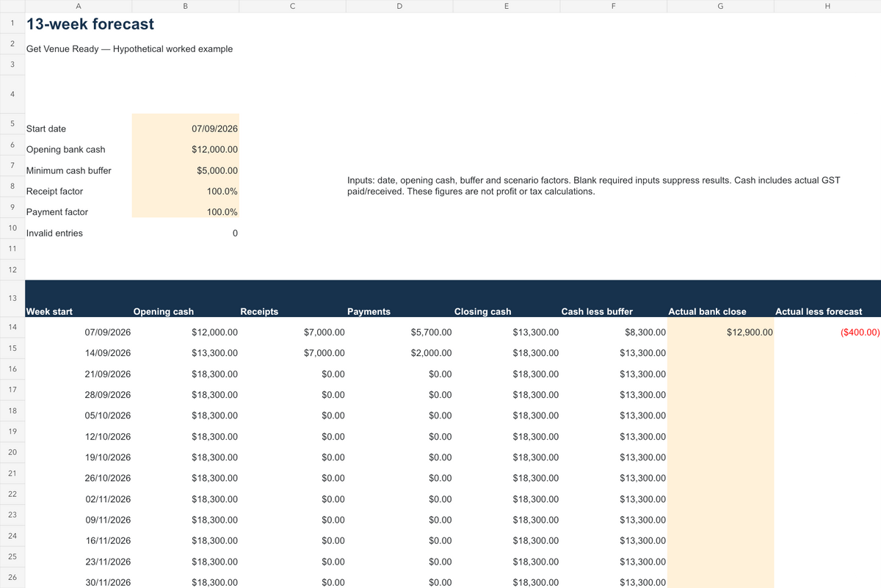Click the 'Receipts' column heading
This screenshot has height=588, width=881.
point(259,311)
